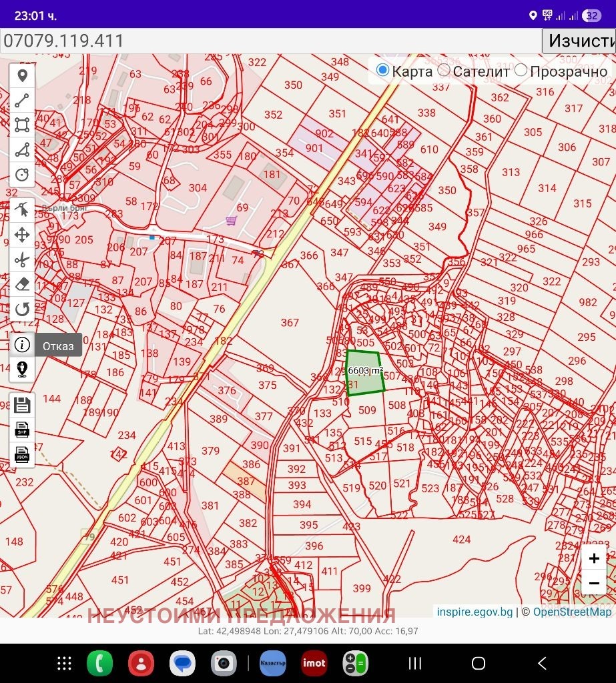Select the distance measuring tool

[22, 100]
